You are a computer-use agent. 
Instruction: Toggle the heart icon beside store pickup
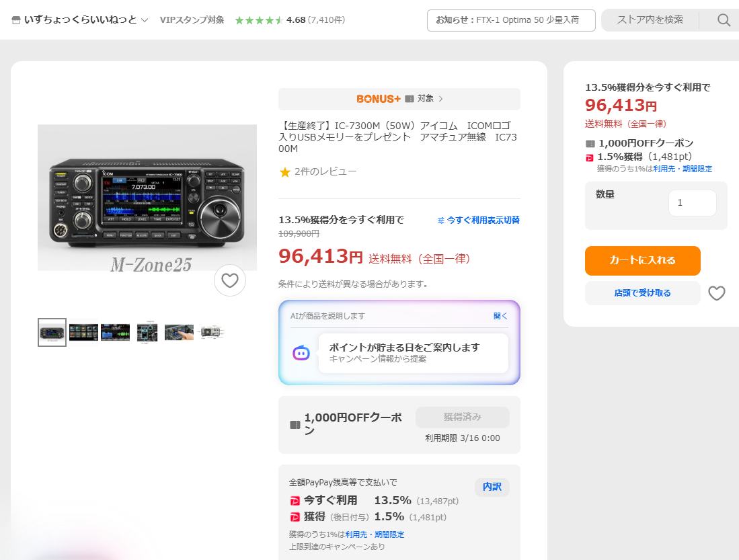point(717,293)
